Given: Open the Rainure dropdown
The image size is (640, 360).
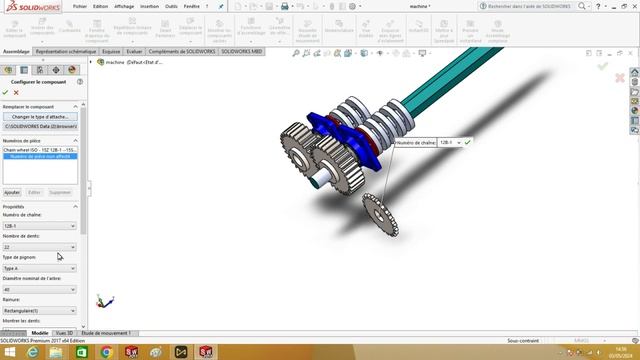Looking at the screenshot, I should (x=40, y=311).
